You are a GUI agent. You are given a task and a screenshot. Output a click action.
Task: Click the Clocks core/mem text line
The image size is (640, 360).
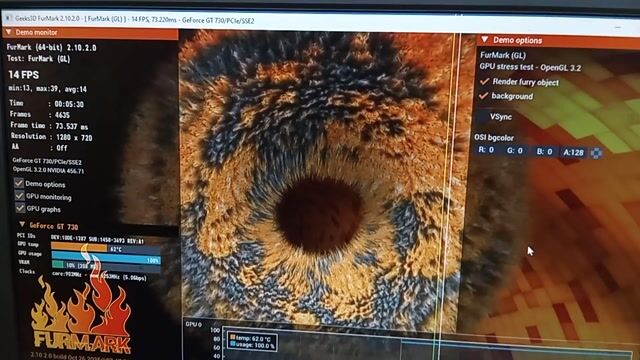pyautogui.click(x=99, y=276)
